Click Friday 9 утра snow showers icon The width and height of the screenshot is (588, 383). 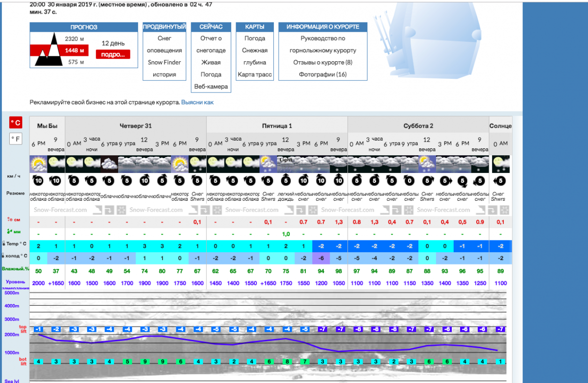tap(268, 164)
